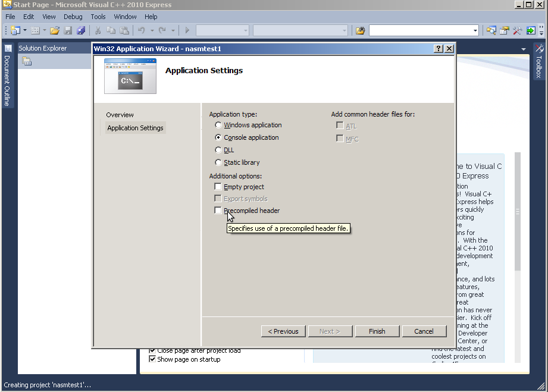Click the wizard Help question mark button
The image size is (548, 392).
439,49
